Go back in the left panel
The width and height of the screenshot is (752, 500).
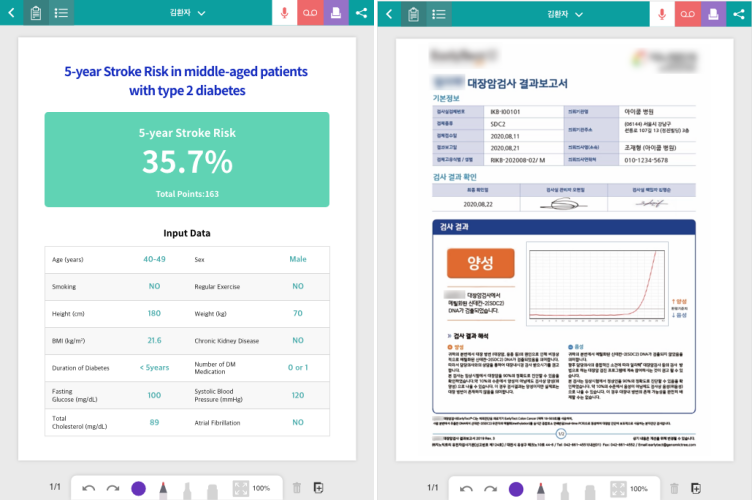(x=12, y=12)
